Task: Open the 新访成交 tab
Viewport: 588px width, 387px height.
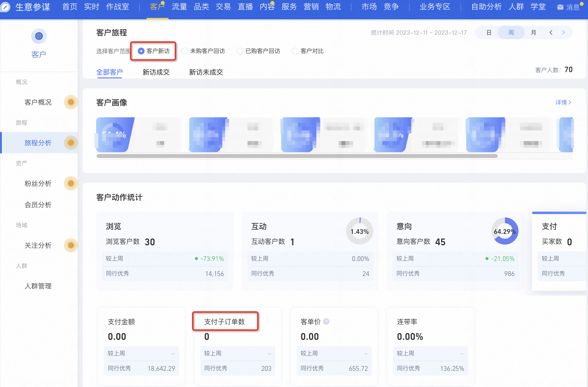Action: pos(156,72)
